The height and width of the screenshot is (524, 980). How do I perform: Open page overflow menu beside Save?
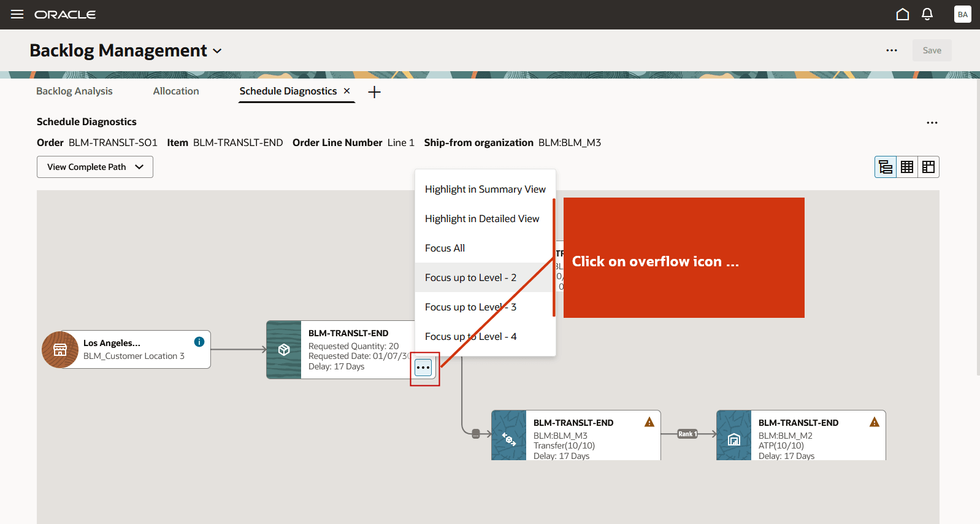pyautogui.click(x=892, y=50)
